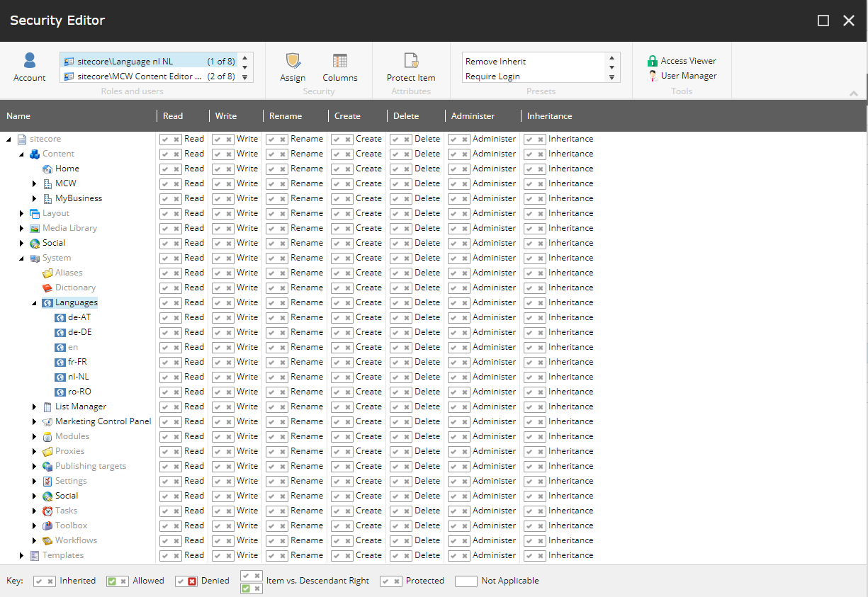Select sitecore\Language nl NL role

click(x=149, y=62)
